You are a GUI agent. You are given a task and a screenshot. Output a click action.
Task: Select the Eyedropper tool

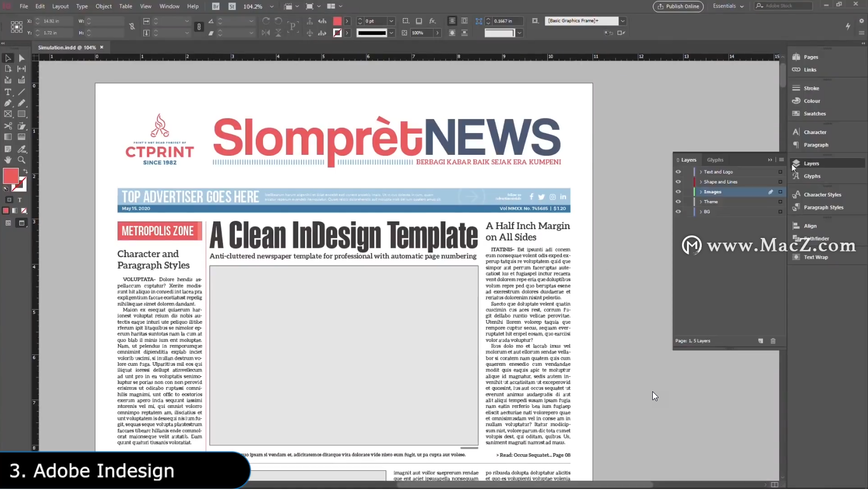21,149
